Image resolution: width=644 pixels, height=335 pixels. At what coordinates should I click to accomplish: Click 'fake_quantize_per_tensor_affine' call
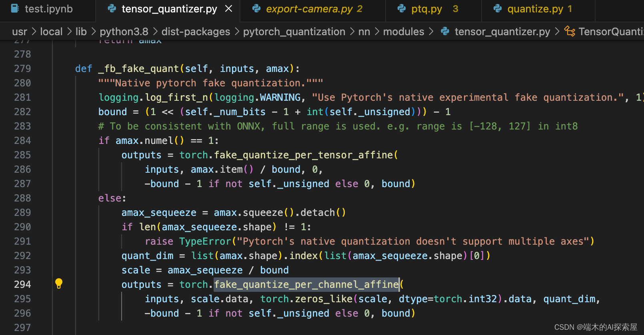304,155
